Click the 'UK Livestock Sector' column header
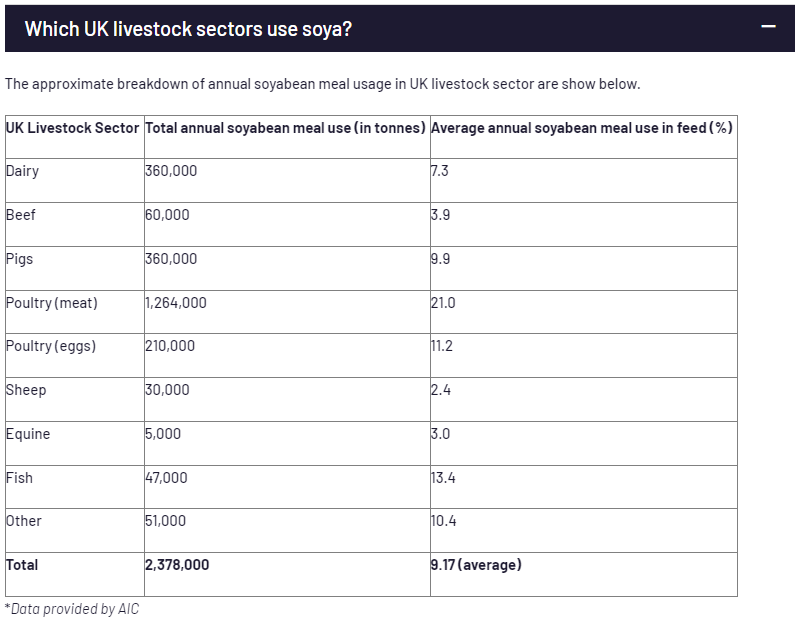803x631 pixels. (x=73, y=128)
